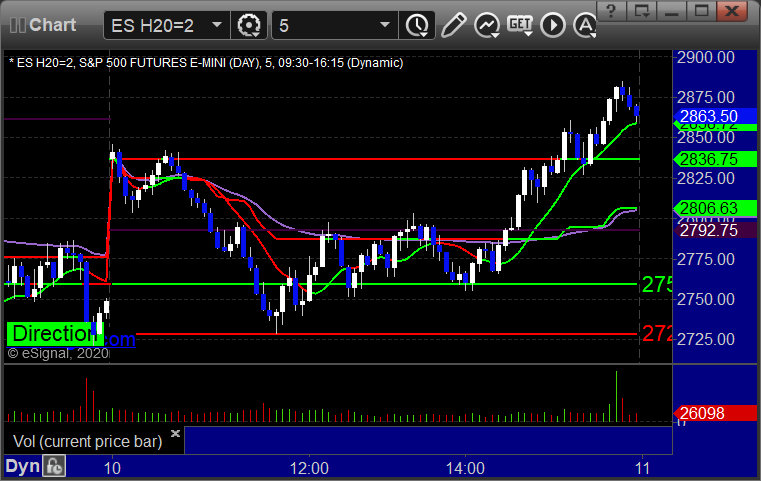Select the green 2806.63 price marker
Screen dimensions: 761x481
715,208
